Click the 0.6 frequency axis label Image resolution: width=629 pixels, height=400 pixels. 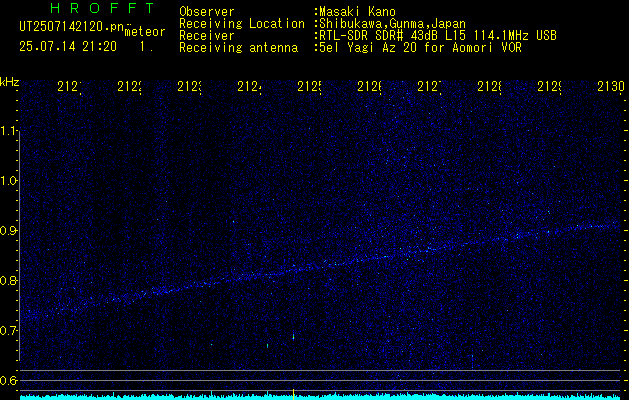10,380
